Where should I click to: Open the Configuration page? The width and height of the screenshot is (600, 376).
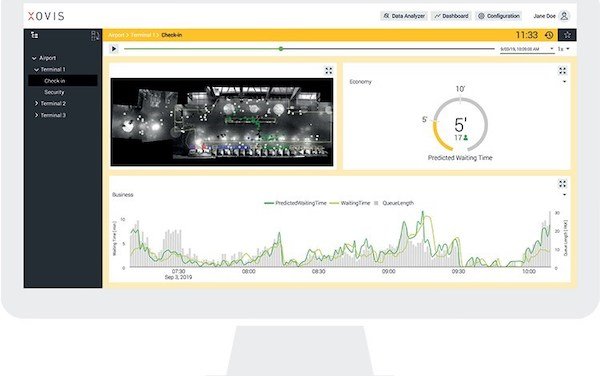(x=499, y=16)
